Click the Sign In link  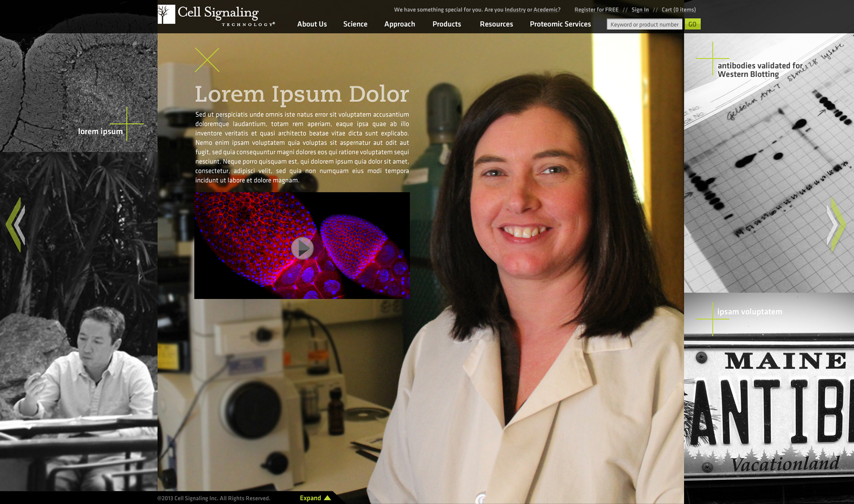tap(640, 10)
